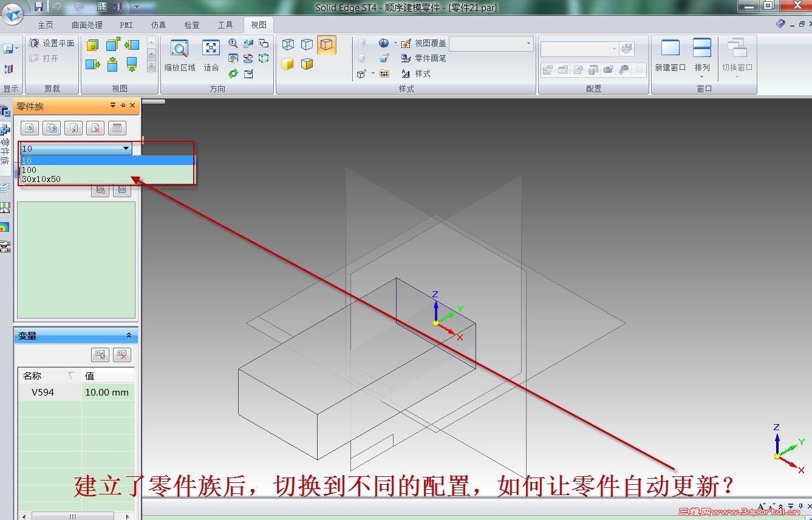Screen dimensions: 812x520
Task: Open the 样式 styles button
Action: (x=415, y=73)
